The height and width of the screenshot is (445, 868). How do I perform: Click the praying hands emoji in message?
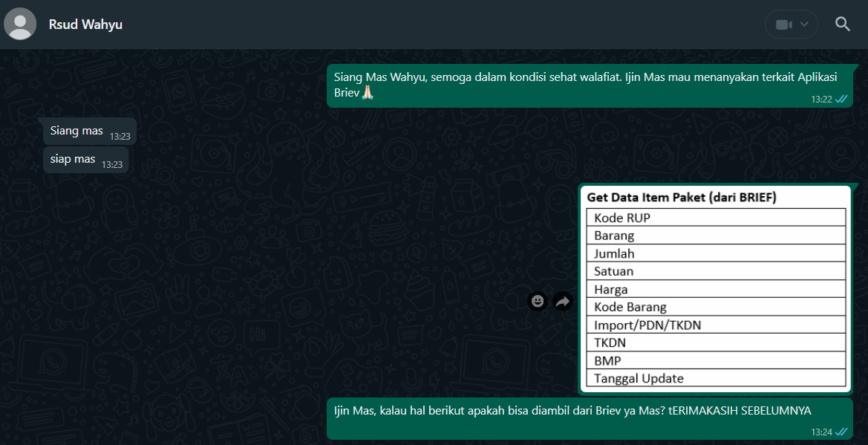(369, 93)
